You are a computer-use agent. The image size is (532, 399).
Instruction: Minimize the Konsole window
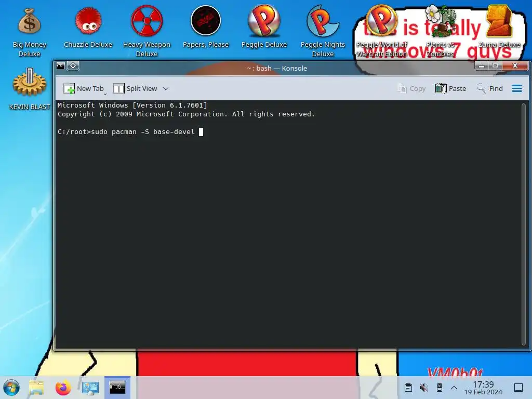(482, 65)
